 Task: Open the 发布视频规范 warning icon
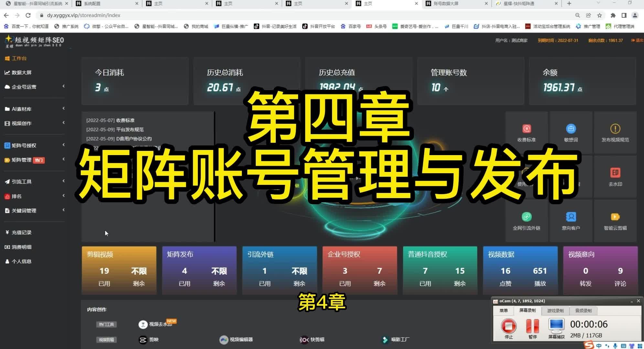[x=615, y=129]
